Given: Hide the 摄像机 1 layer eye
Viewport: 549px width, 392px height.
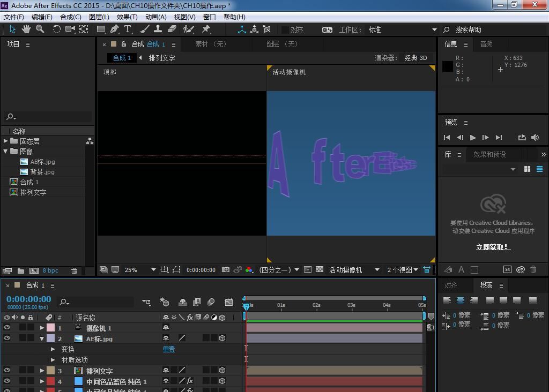Looking at the screenshot, I should tap(6, 328).
